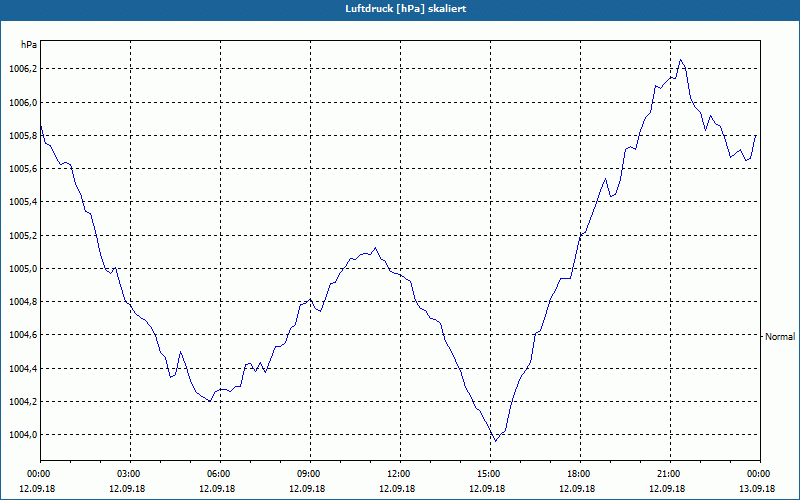Click the 1004,6 y-axis value

[23, 335]
